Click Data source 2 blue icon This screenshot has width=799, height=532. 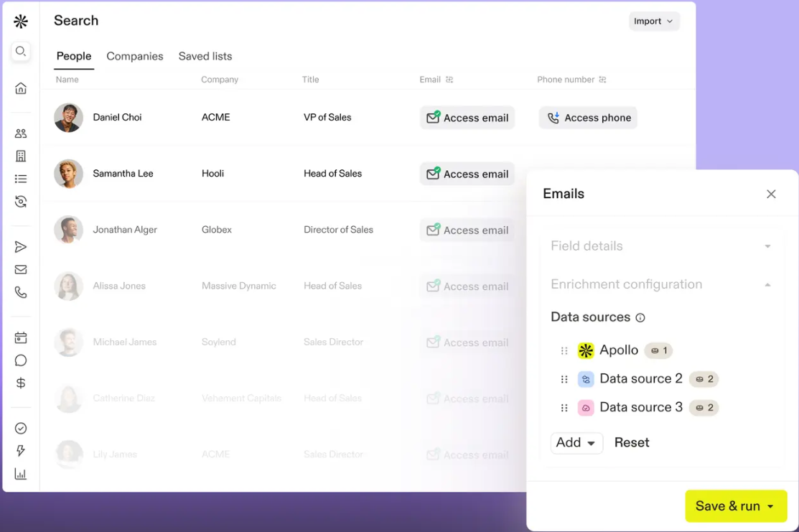(586, 379)
